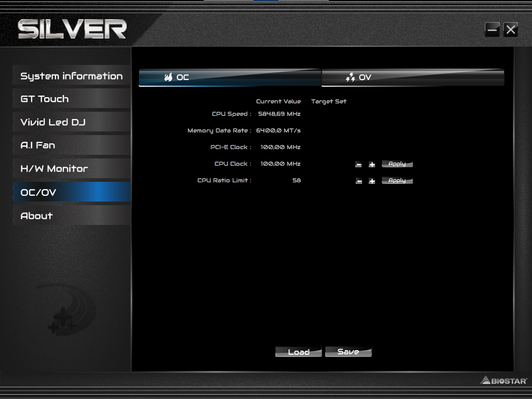The image size is (532, 399).
Task: Click the Memory Data Rate label
Action: 220,130
